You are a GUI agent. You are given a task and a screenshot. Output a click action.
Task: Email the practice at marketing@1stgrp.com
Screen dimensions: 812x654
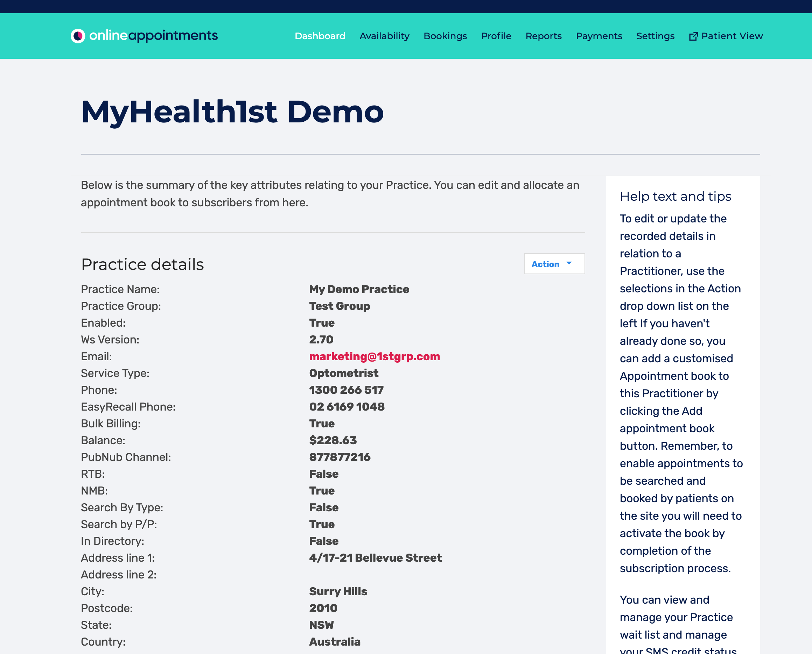[375, 356]
